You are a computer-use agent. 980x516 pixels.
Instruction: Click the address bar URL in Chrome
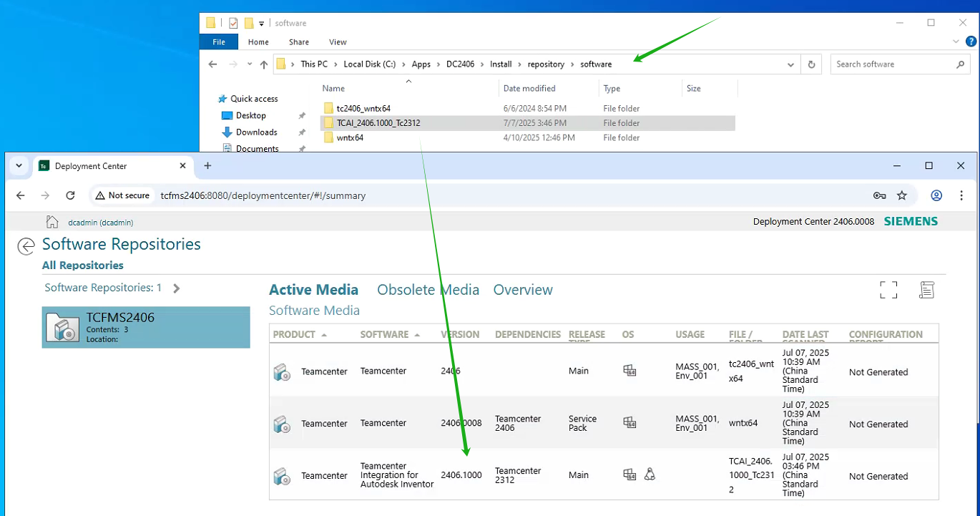pyautogui.click(x=263, y=195)
